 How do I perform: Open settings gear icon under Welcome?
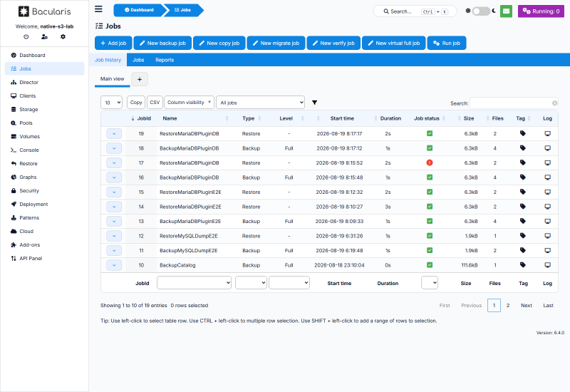[x=63, y=37]
